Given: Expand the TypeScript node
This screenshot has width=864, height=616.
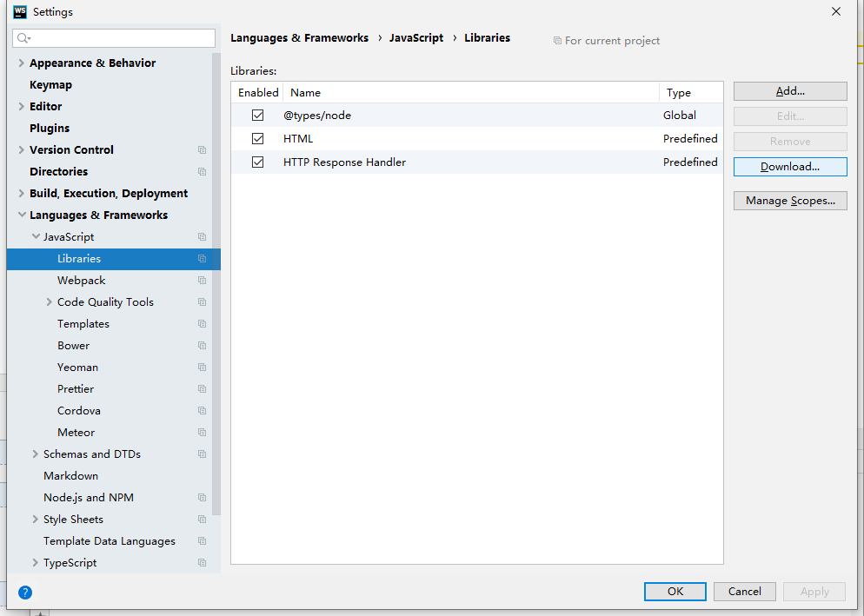Looking at the screenshot, I should pyautogui.click(x=36, y=562).
